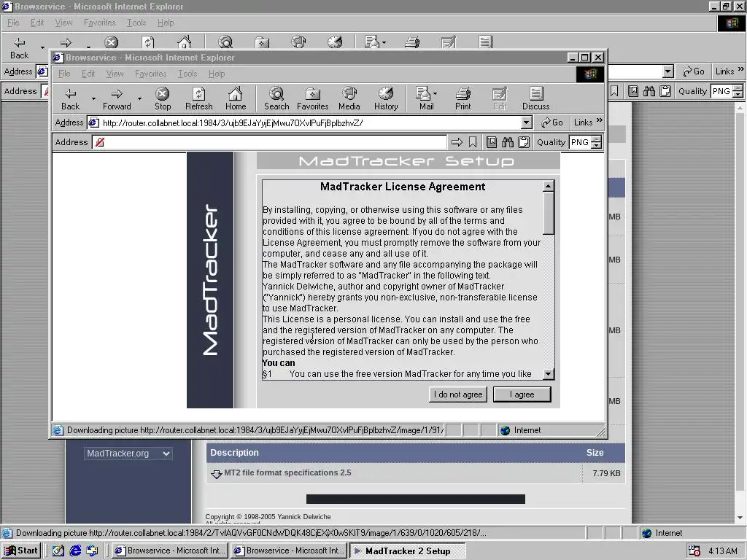This screenshot has height=560, width=747.
Task: Click the '7.79 KB' size cell
Action: 606,473
